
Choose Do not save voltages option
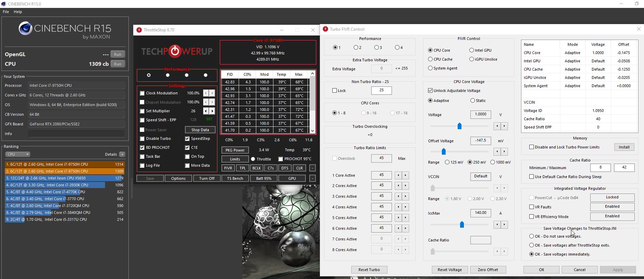pyautogui.click(x=531, y=236)
